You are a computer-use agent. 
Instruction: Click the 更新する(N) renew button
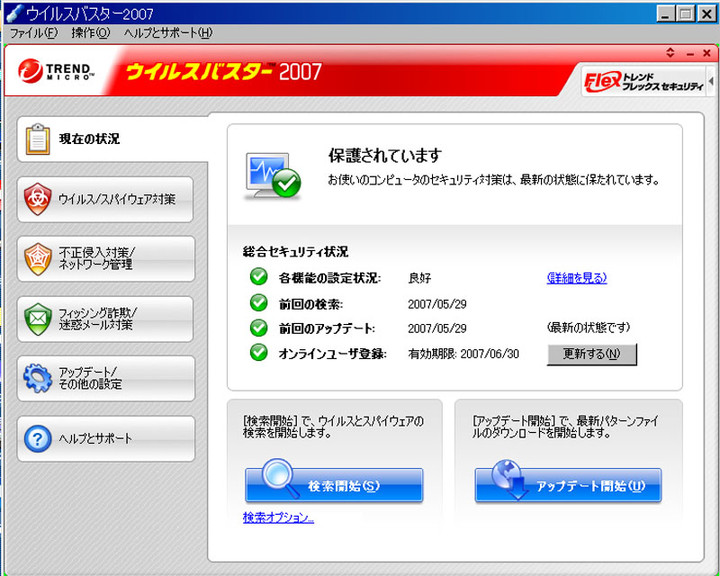pos(591,354)
